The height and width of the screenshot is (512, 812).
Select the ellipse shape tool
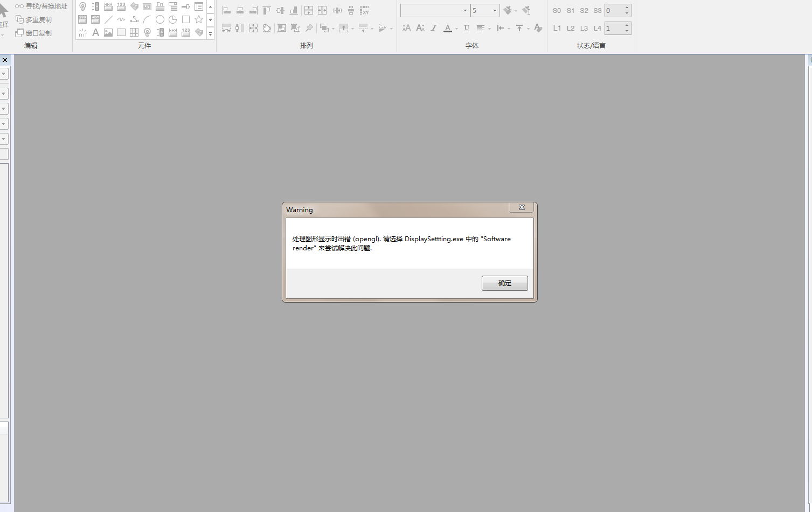pos(160,19)
